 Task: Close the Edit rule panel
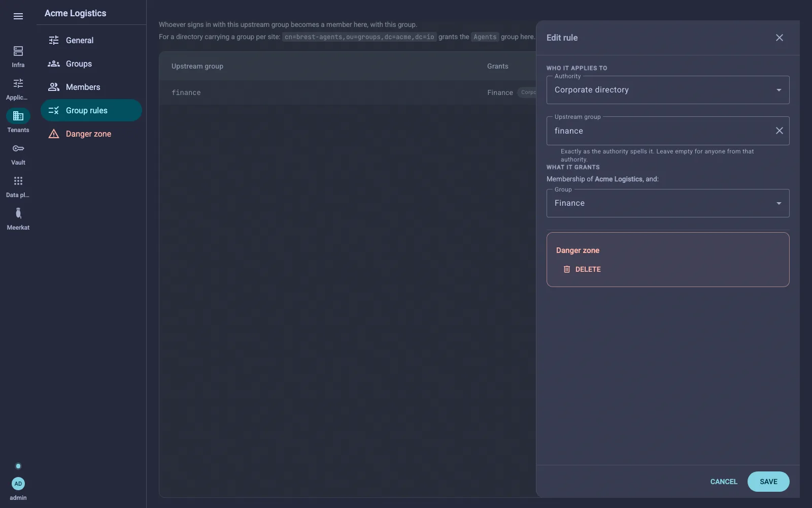point(780,38)
